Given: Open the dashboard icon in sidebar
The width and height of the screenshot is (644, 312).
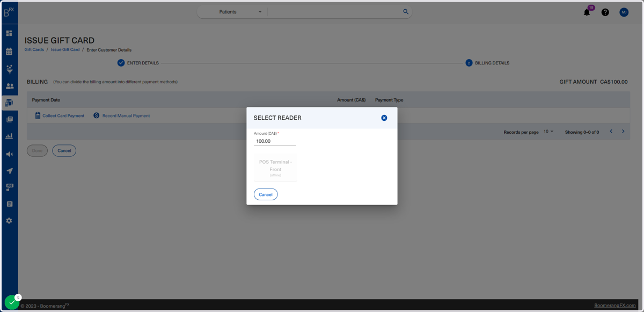Looking at the screenshot, I should coord(9,33).
